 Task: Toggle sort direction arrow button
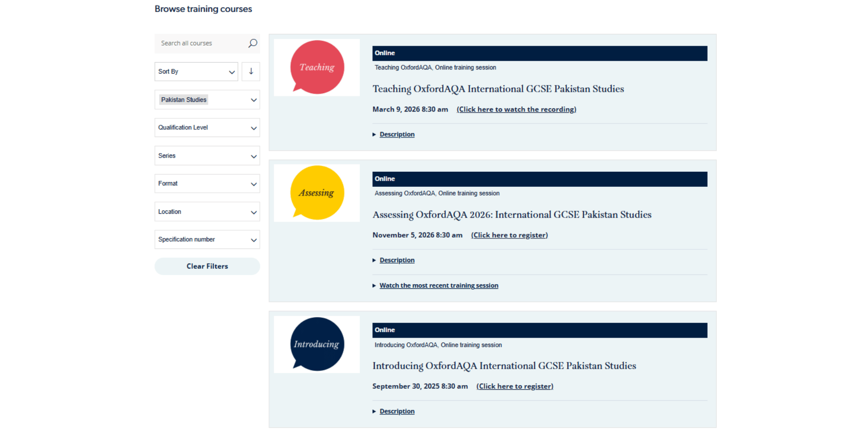pos(251,72)
